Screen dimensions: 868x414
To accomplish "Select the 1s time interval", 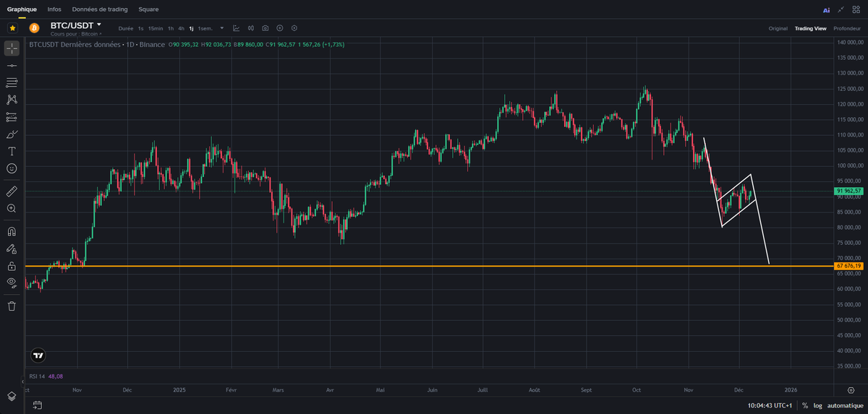I will (x=141, y=28).
